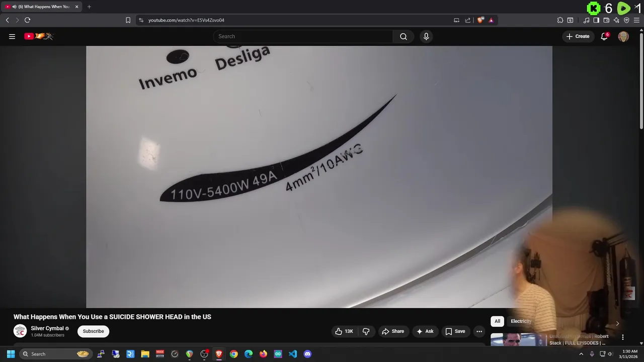Open Brave Rewards triangle icon
This screenshot has width=644, height=362.
(x=491, y=20)
